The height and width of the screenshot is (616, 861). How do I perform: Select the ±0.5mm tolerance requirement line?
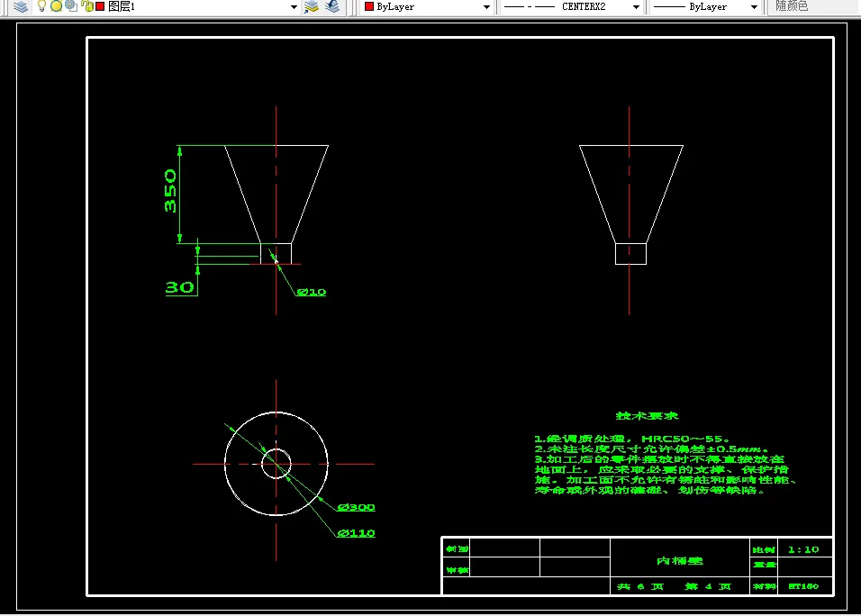pyautogui.click(x=651, y=448)
